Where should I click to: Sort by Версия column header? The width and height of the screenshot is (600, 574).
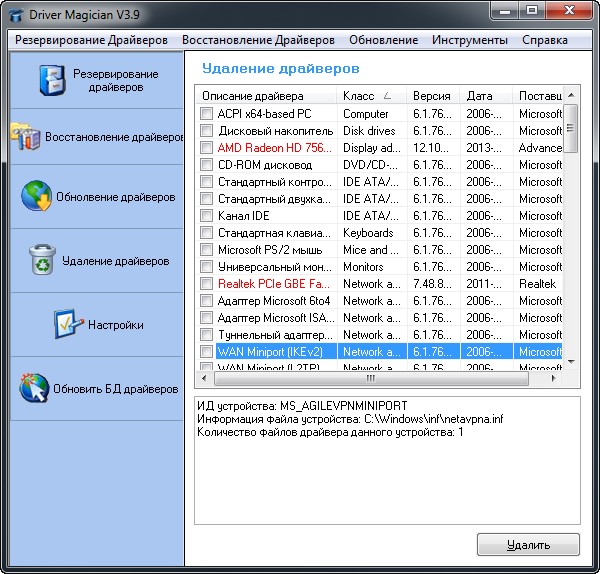[x=434, y=96]
